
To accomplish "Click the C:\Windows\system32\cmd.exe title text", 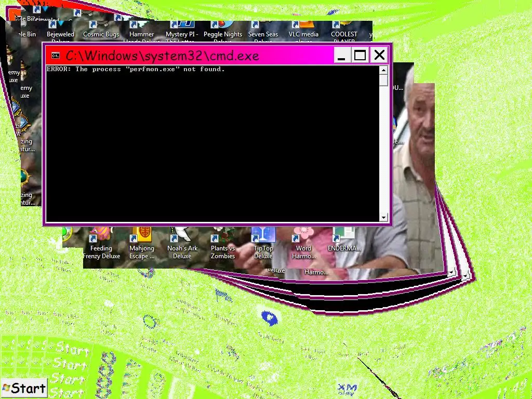I will 162,56.
